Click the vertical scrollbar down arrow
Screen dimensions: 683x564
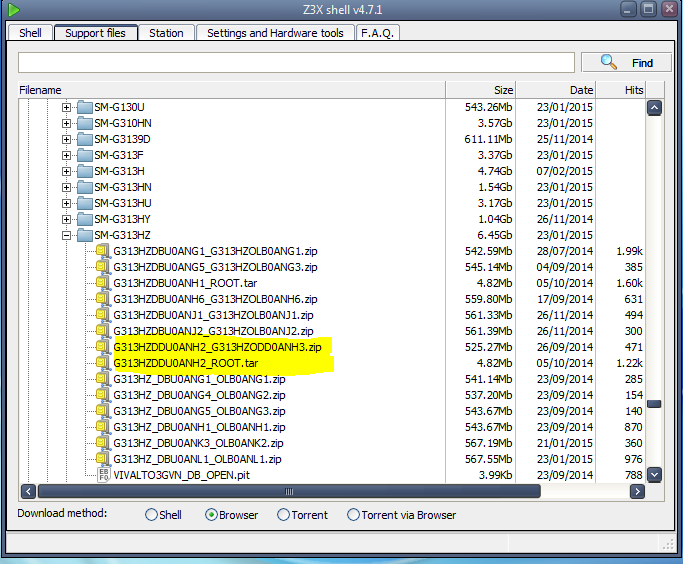654,475
